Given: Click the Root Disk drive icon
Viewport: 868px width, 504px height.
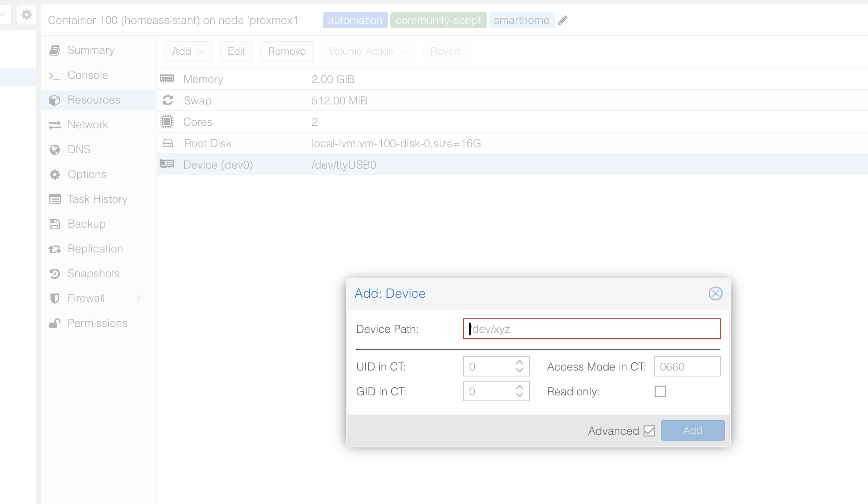Looking at the screenshot, I should click(x=167, y=143).
